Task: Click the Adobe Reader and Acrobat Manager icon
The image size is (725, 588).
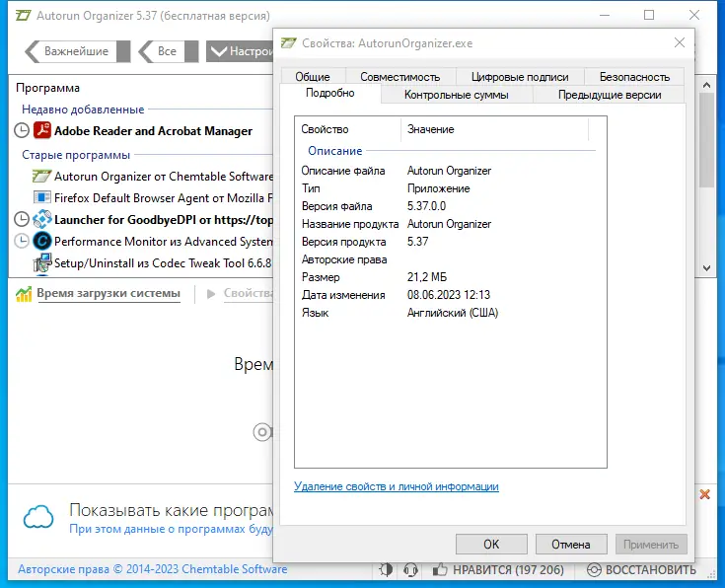Action: (42, 130)
